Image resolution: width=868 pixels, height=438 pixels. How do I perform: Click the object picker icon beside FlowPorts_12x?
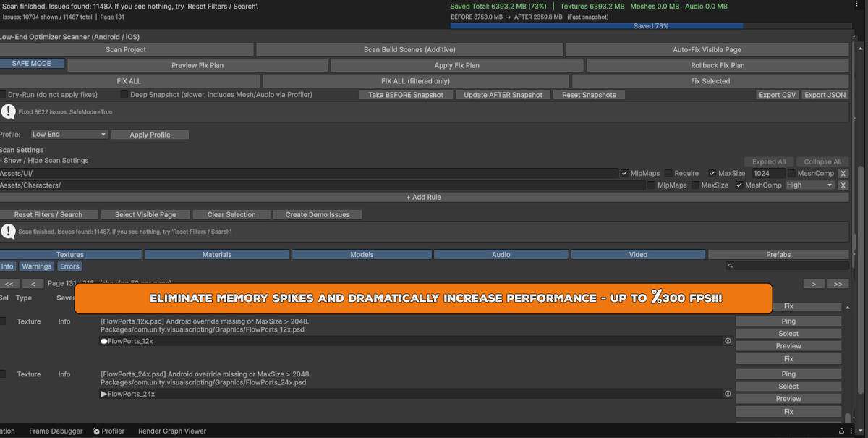point(728,340)
